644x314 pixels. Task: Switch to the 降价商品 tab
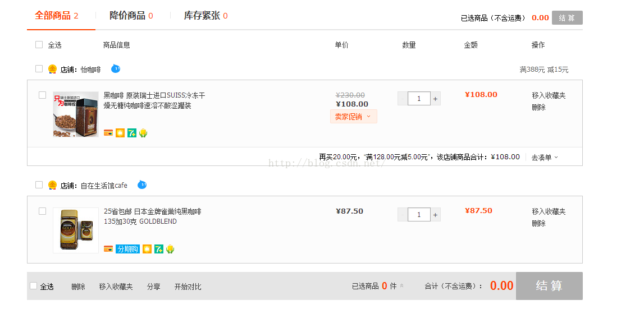click(x=131, y=16)
